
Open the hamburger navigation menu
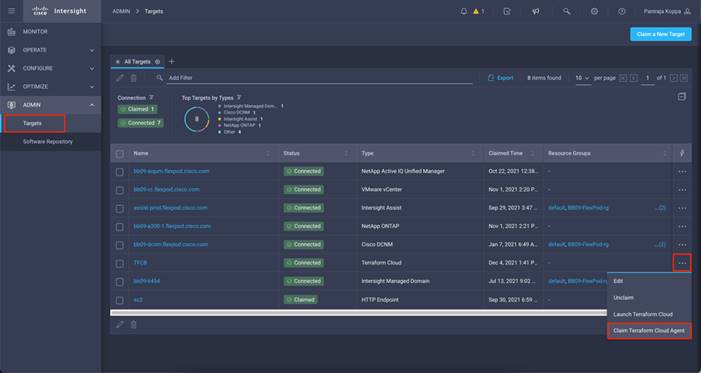[12, 11]
